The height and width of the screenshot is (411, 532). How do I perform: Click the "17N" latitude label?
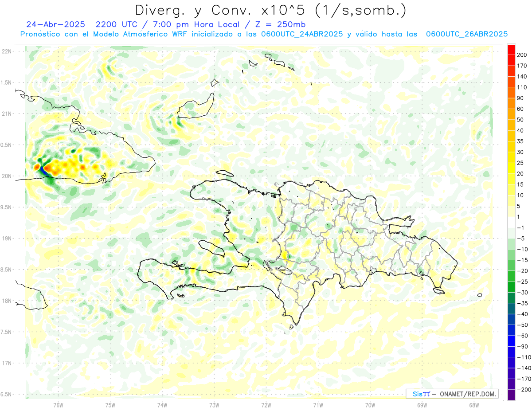click(x=6, y=363)
